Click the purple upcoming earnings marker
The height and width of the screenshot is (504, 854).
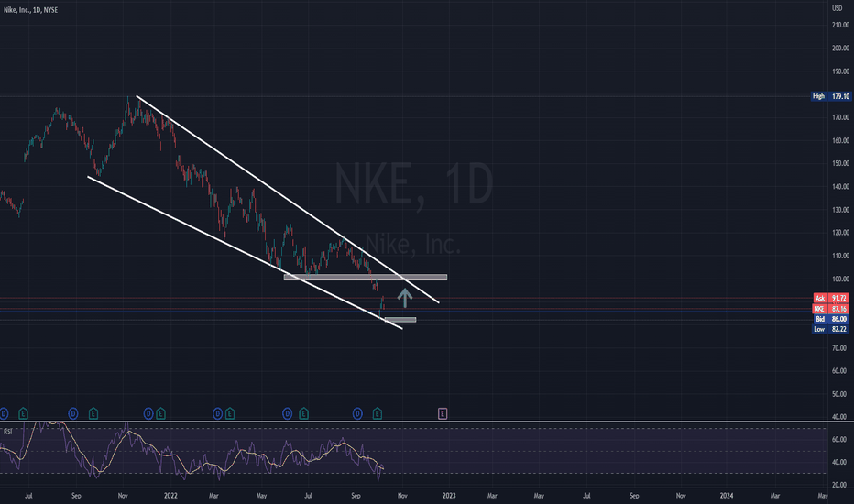coord(443,413)
